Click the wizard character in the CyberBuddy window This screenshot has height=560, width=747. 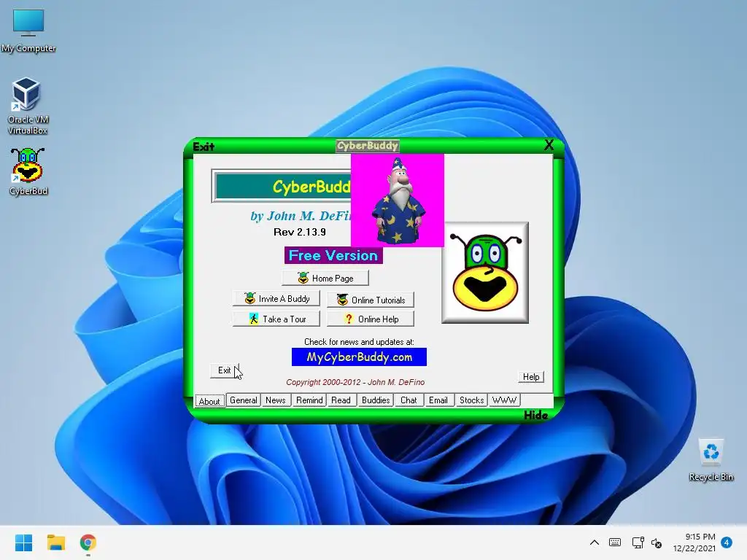coord(399,201)
